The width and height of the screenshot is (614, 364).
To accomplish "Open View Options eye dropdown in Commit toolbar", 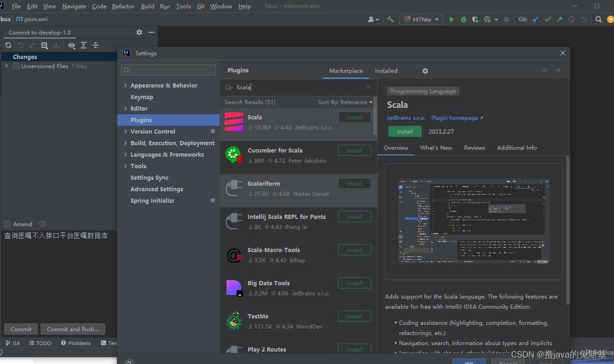I will (x=72, y=45).
